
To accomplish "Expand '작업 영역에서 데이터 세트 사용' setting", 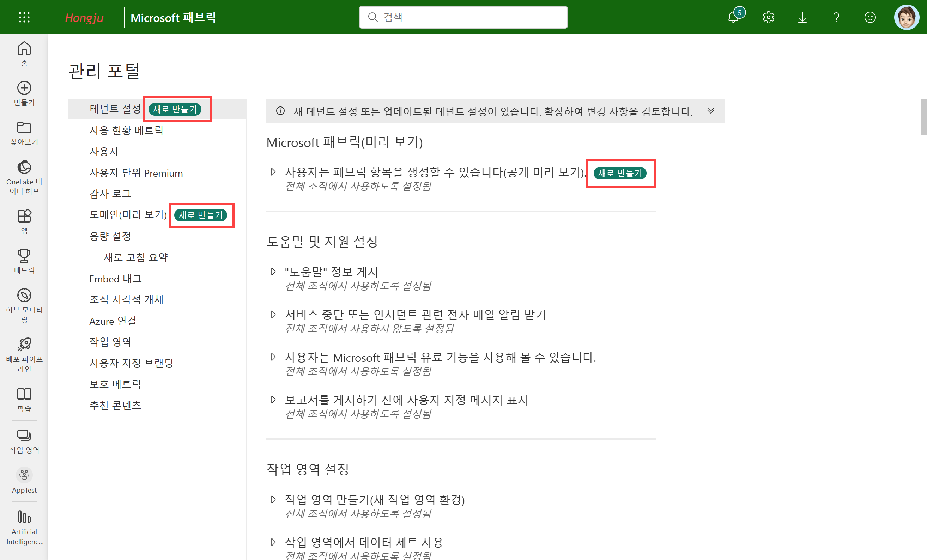I will pyautogui.click(x=273, y=542).
